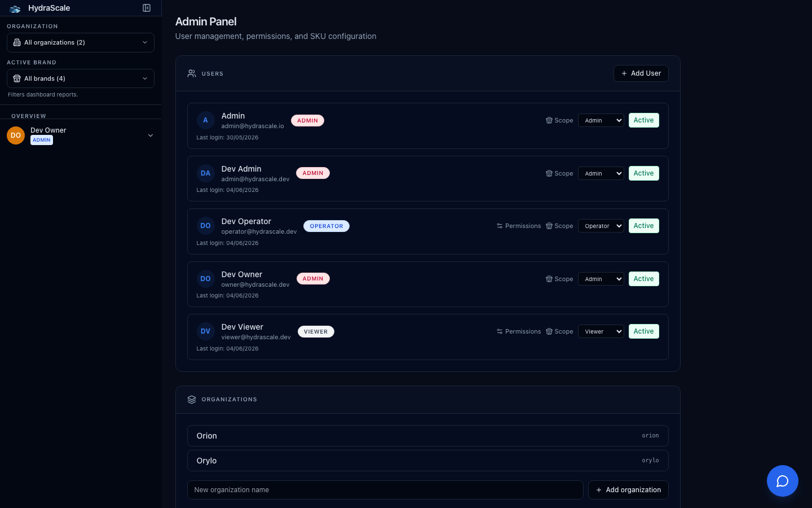Click the OPERATOR badge on Dev Operator
812x508 pixels.
(x=326, y=226)
